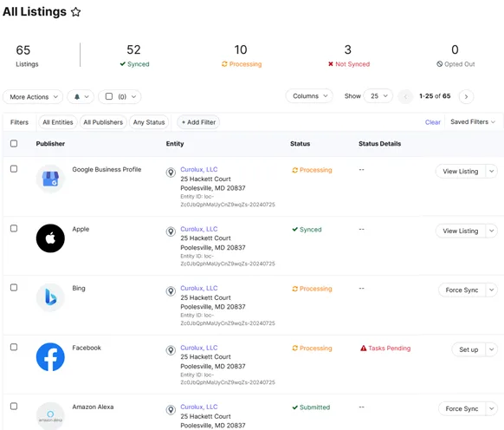Click Set up for Facebook
The image size is (504, 430).
pyautogui.click(x=468, y=349)
